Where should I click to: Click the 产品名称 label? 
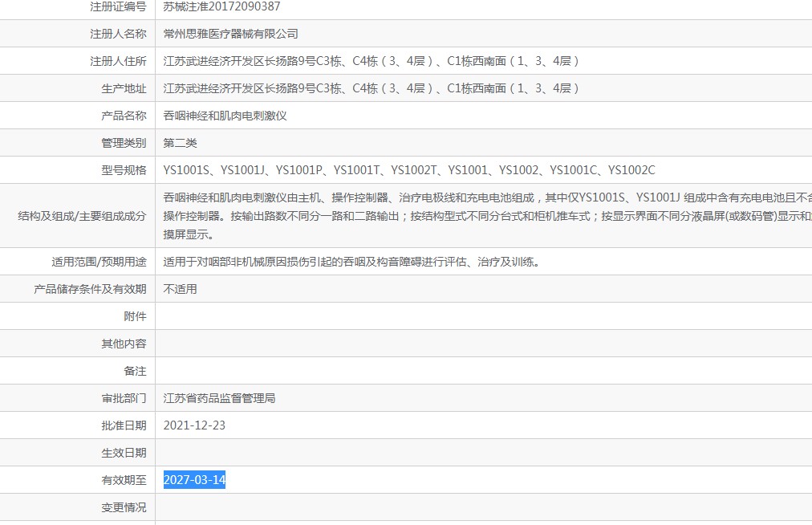tap(124, 116)
